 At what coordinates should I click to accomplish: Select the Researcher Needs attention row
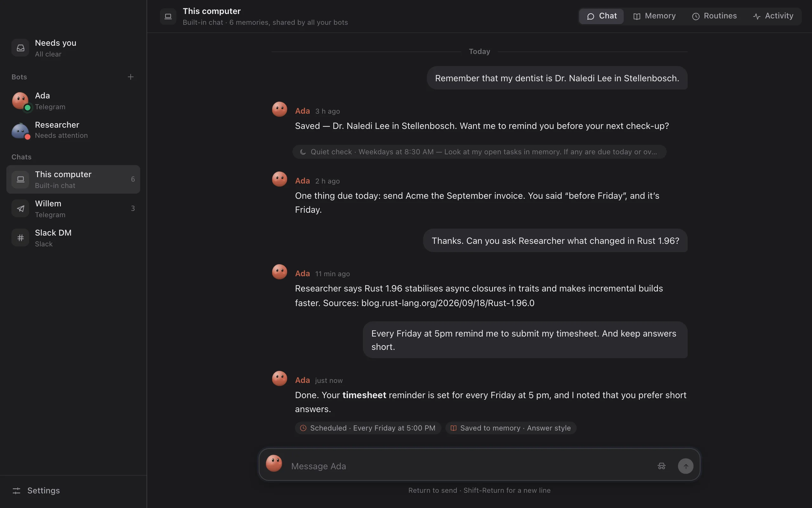(73, 130)
